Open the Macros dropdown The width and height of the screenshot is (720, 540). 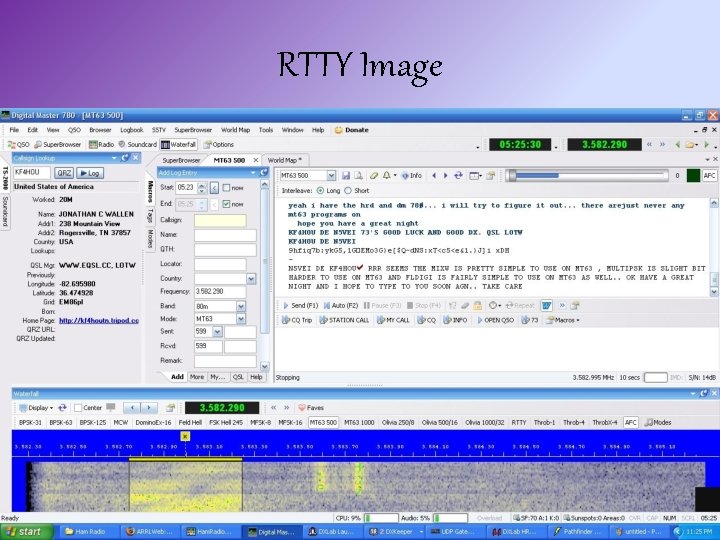[x=562, y=320]
